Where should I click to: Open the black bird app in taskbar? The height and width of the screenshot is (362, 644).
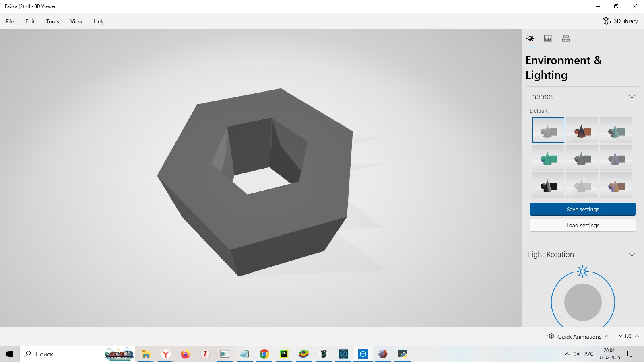[324, 354]
